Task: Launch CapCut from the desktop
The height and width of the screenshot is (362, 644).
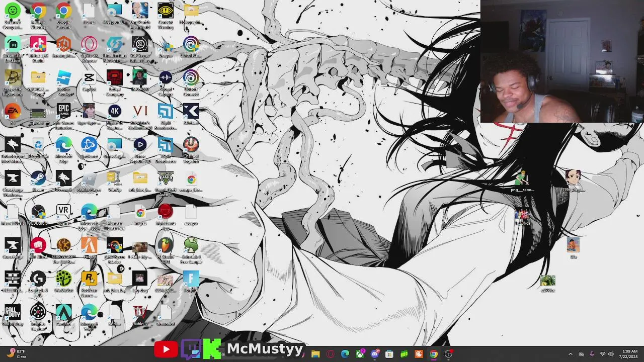Action: click(x=89, y=81)
